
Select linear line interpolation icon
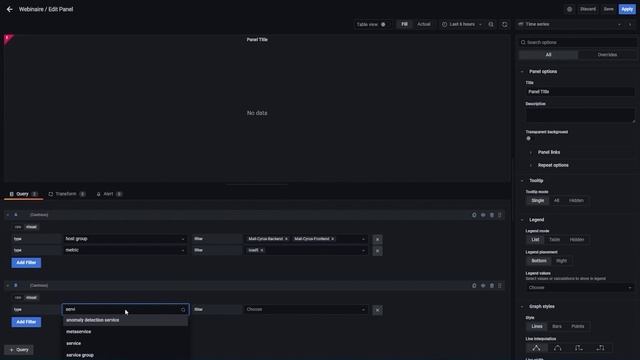click(x=536, y=348)
